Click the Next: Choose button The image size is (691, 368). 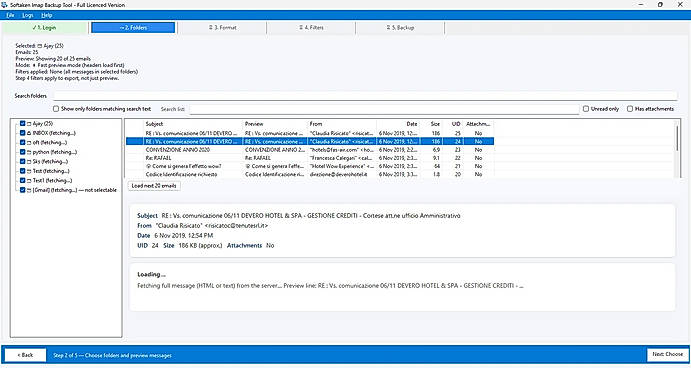pyautogui.click(x=667, y=354)
